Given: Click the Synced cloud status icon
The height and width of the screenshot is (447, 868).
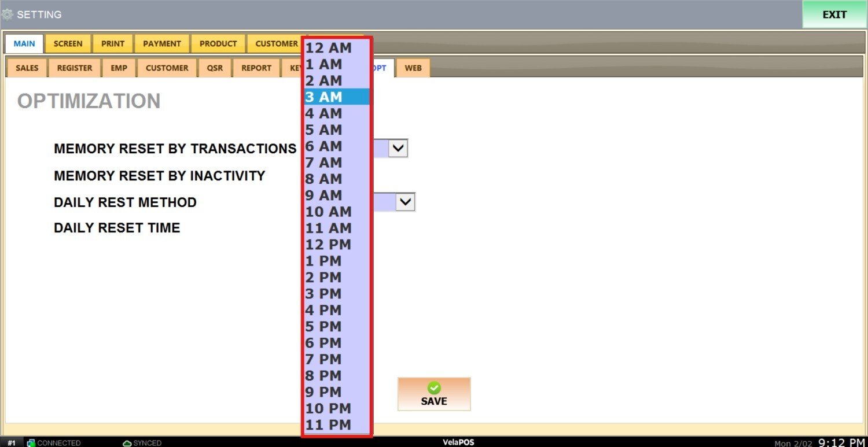Looking at the screenshot, I should tap(127, 443).
